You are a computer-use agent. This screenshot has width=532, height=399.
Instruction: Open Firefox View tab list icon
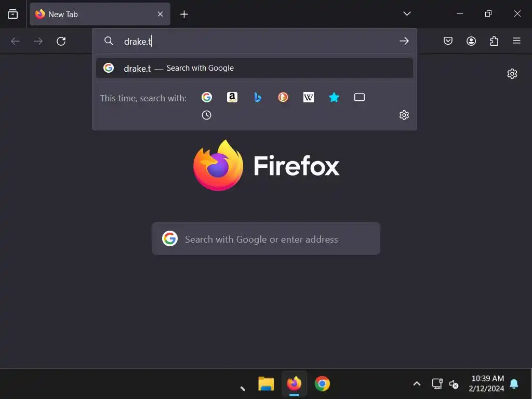pos(12,14)
